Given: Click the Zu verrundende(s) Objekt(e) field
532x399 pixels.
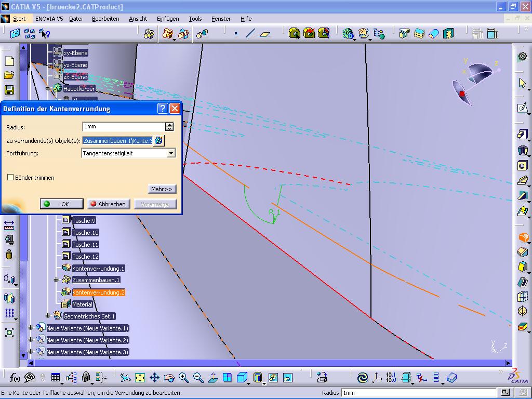Looking at the screenshot, I should pos(117,140).
